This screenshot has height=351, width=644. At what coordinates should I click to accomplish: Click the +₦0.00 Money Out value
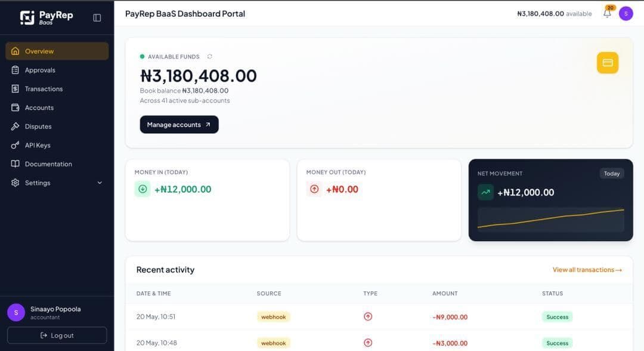pos(342,189)
